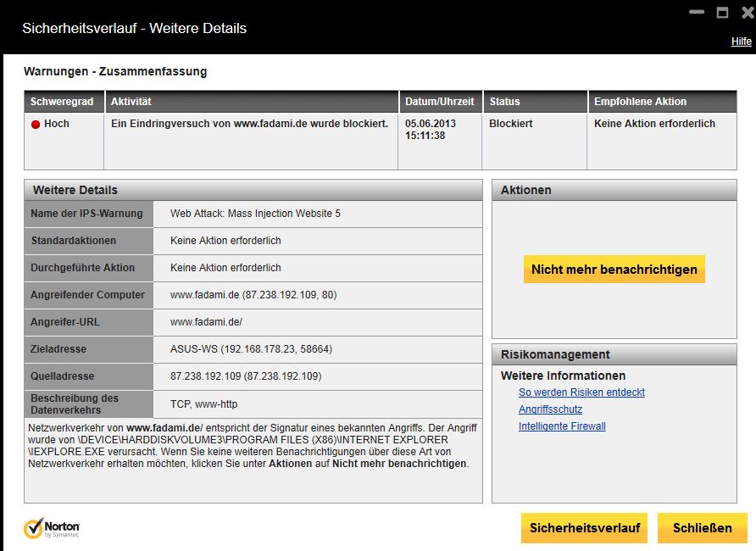Click the Datum/Uhrzeit column header

point(440,102)
